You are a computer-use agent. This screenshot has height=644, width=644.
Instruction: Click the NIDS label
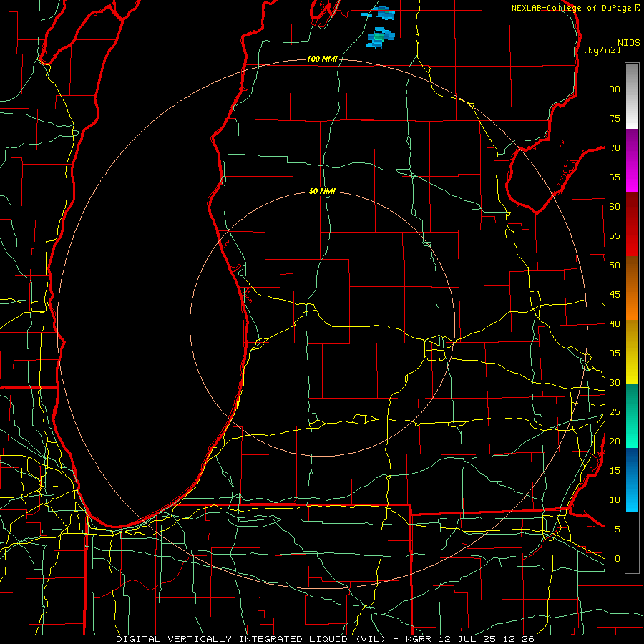(x=629, y=43)
